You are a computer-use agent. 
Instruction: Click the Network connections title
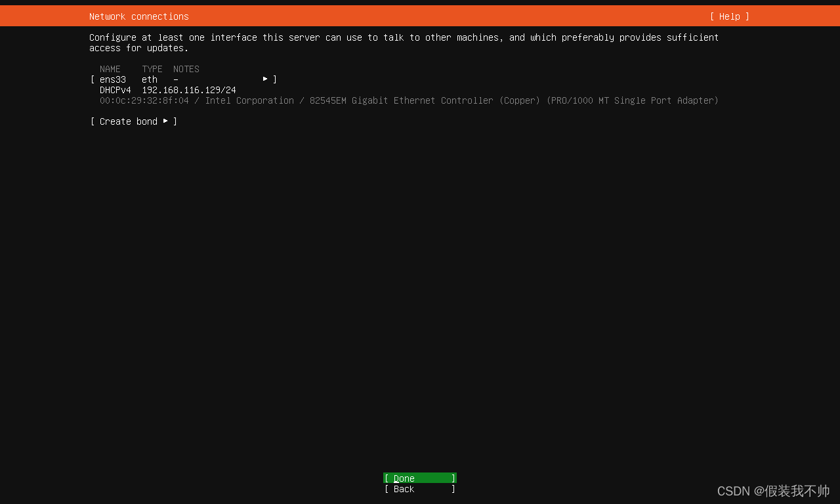coord(139,16)
